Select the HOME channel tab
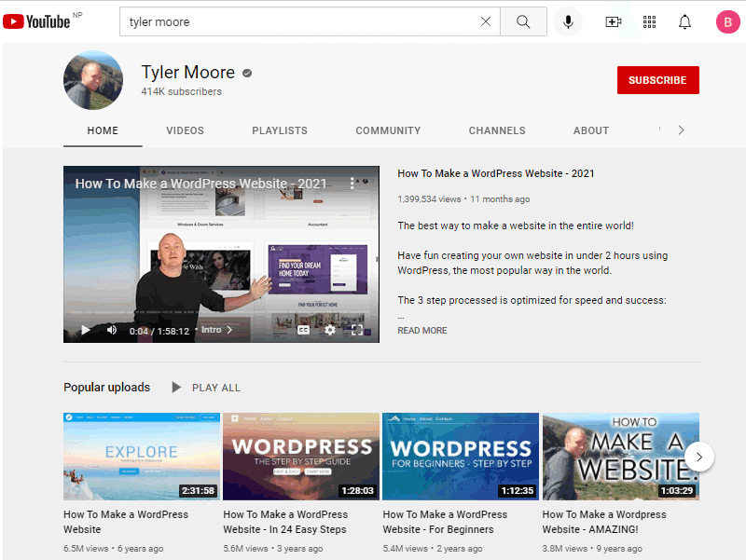 103,130
